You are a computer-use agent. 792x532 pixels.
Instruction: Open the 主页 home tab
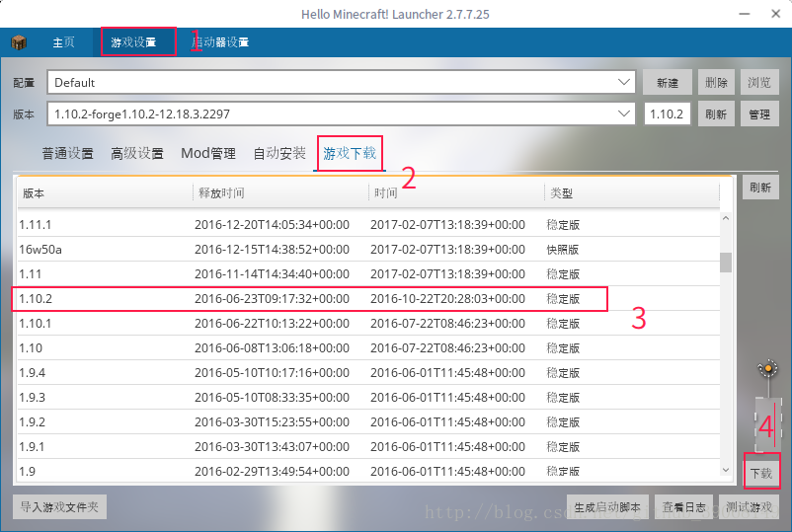pos(63,42)
